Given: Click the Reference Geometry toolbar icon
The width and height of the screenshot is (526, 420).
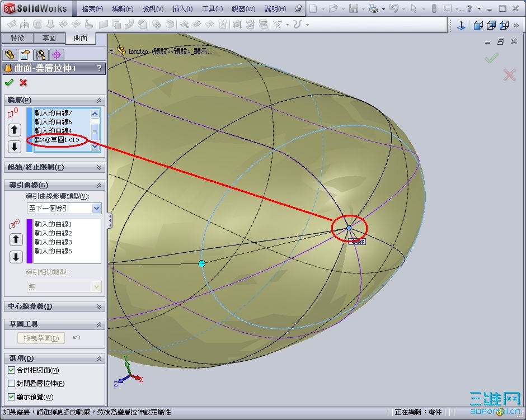Looking at the screenshot, I should (x=279, y=24).
